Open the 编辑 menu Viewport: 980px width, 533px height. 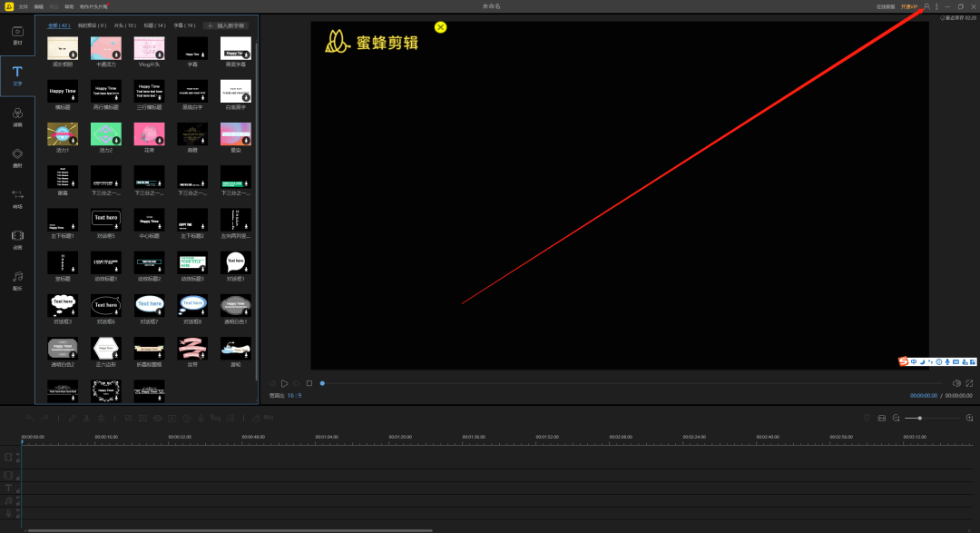pos(39,6)
